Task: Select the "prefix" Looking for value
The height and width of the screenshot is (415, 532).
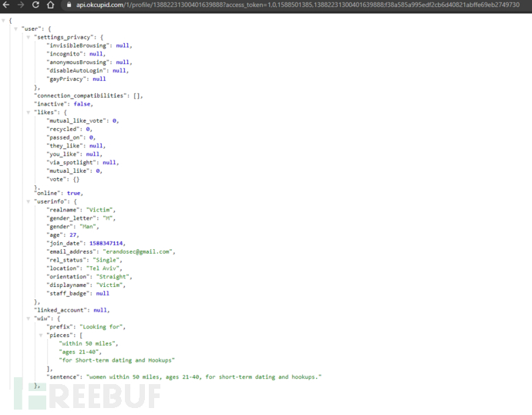Action: click(x=101, y=327)
